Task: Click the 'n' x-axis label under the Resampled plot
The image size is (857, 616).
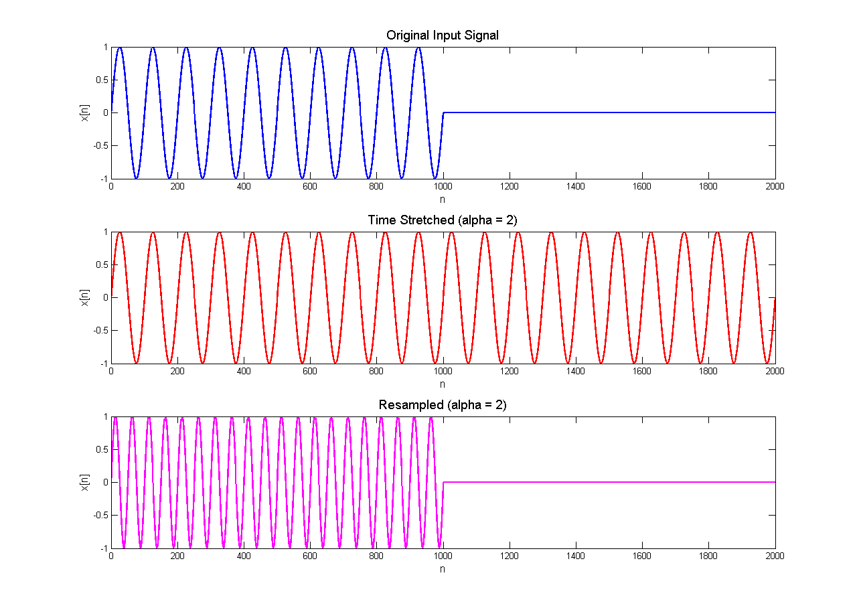Action: pyautogui.click(x=443, y=569)
